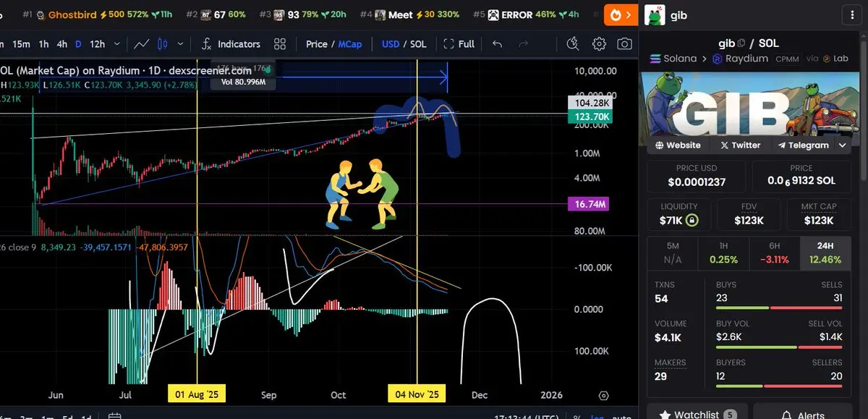
Task: Open the gib Website link
Action: tap(678, 145)
